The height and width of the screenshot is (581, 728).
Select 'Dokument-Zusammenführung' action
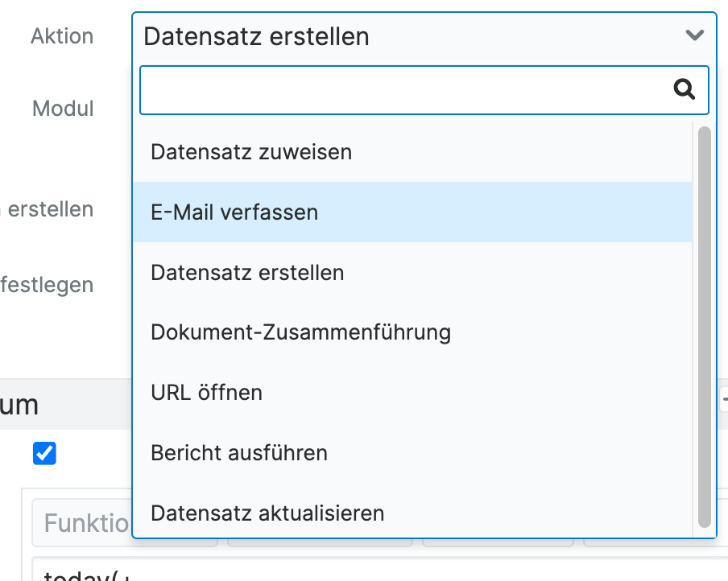[300, 332]
